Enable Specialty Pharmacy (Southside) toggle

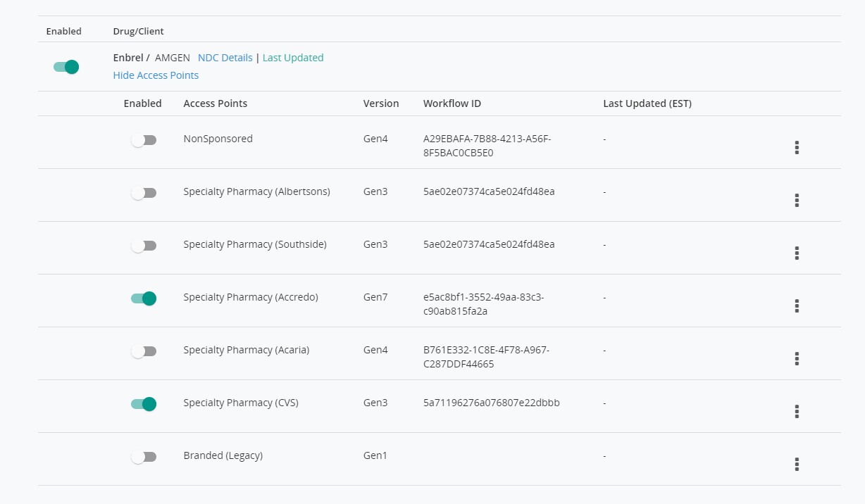coord(144,246)
